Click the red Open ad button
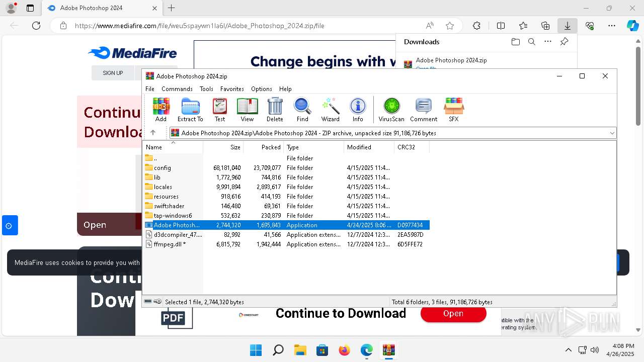This screenshot has width=644, height=362. (x=453, y=313)
